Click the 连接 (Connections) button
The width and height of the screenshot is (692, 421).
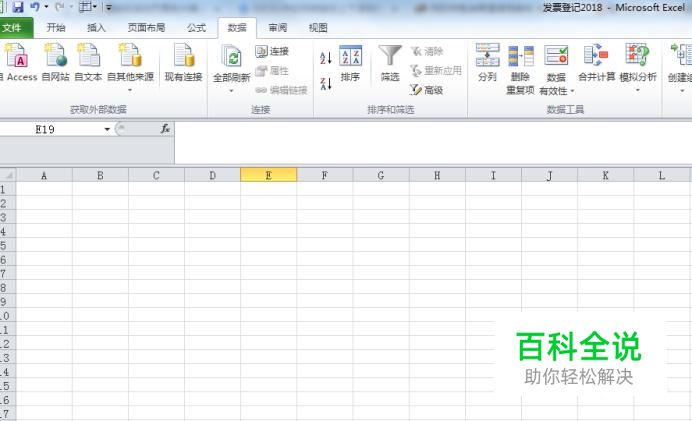(272, 51)
